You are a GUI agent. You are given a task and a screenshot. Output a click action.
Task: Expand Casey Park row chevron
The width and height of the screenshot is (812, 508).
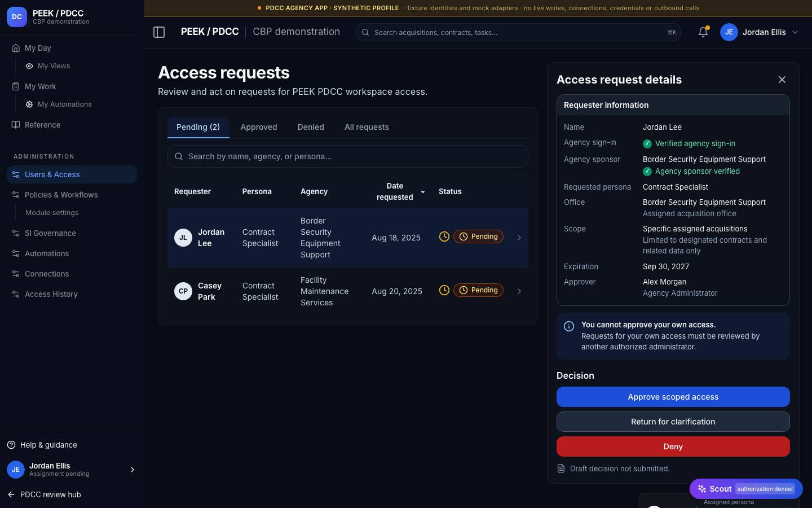click(519, 291)
